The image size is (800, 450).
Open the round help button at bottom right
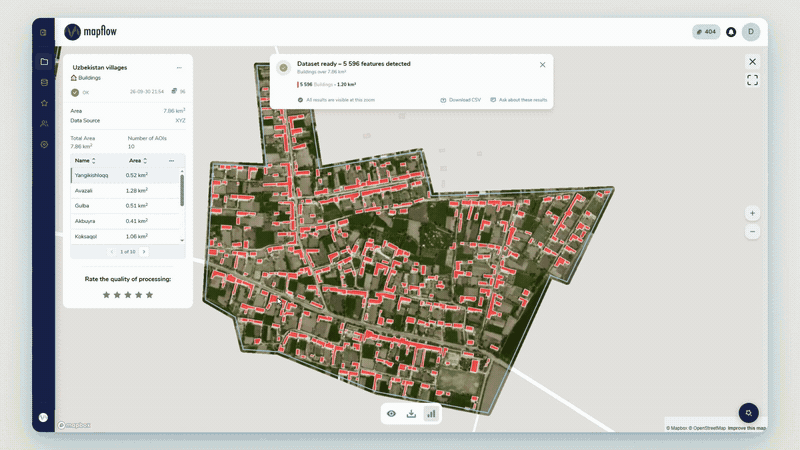coord(748,413)
